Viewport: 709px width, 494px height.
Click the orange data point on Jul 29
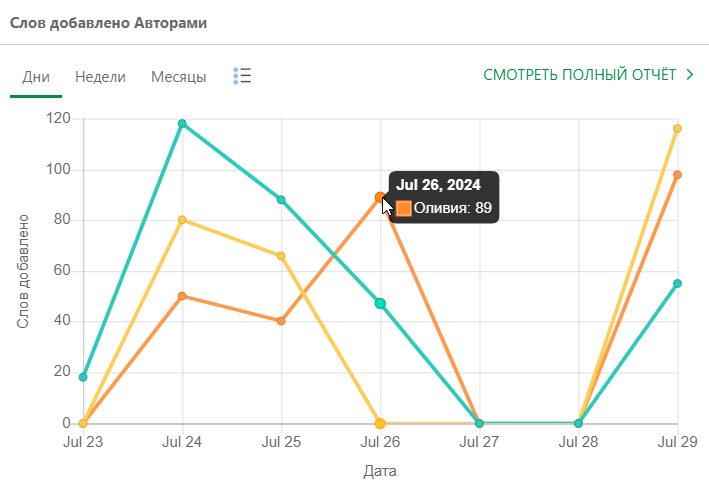point(677,175)
